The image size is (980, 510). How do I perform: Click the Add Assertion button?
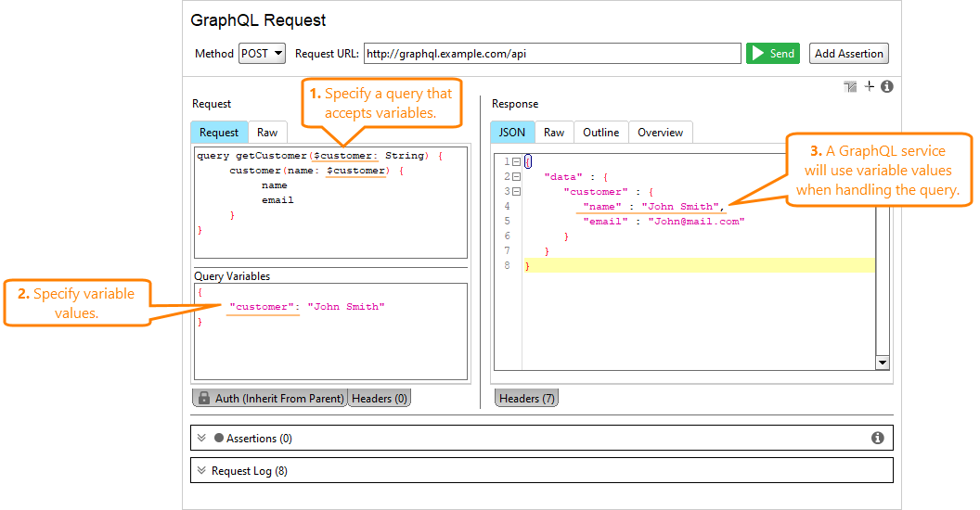point(849,54)
